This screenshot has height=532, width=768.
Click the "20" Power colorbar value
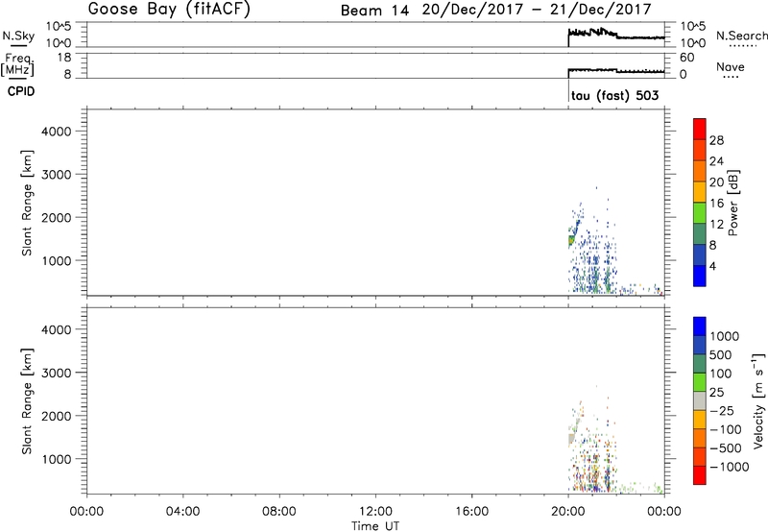click(716, 182)
